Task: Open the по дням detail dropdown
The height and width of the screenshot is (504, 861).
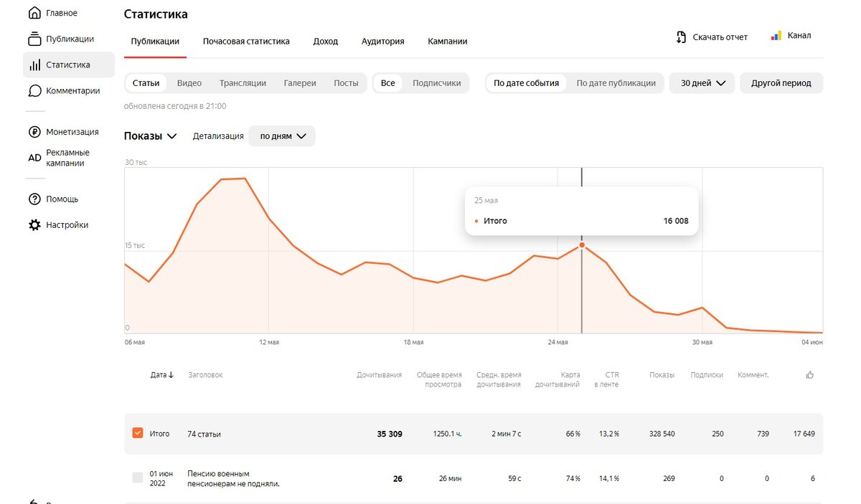Action: [x=282, y=136]
